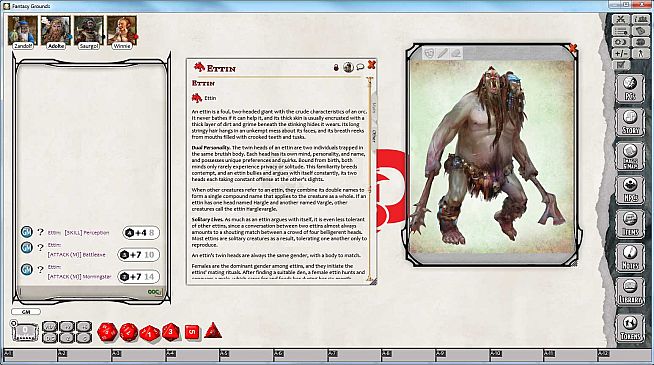Toggle the lock icon in Ettin window
The width and height of the screenshot is (654, 365).
pos(336,67)
